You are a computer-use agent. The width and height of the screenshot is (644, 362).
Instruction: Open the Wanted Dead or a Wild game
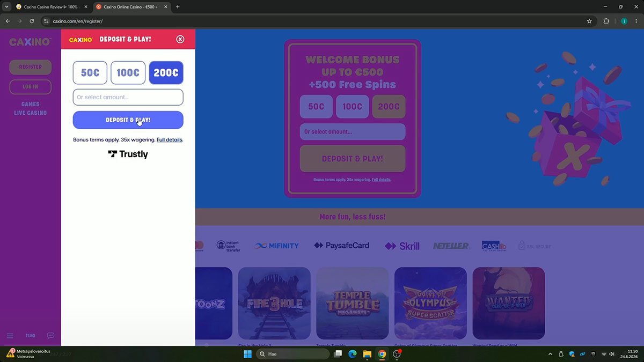click(x=509, y=303)
